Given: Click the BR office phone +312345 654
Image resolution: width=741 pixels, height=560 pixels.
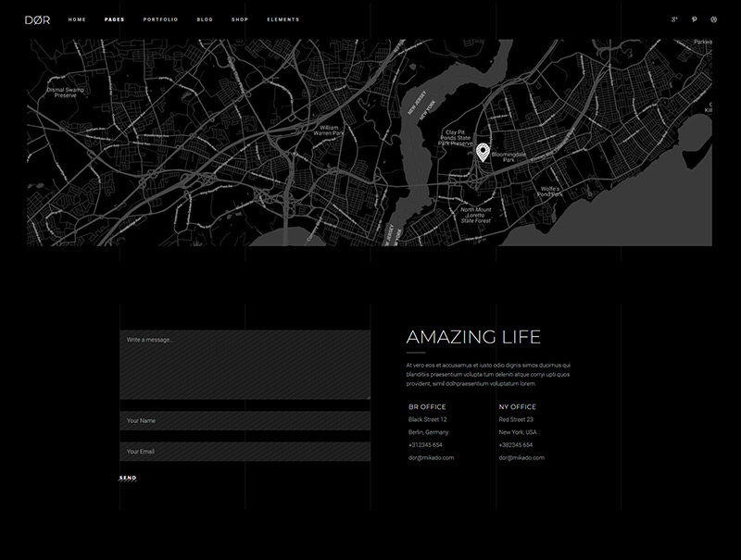Looking at the screenshot, I should coord(425,445).
